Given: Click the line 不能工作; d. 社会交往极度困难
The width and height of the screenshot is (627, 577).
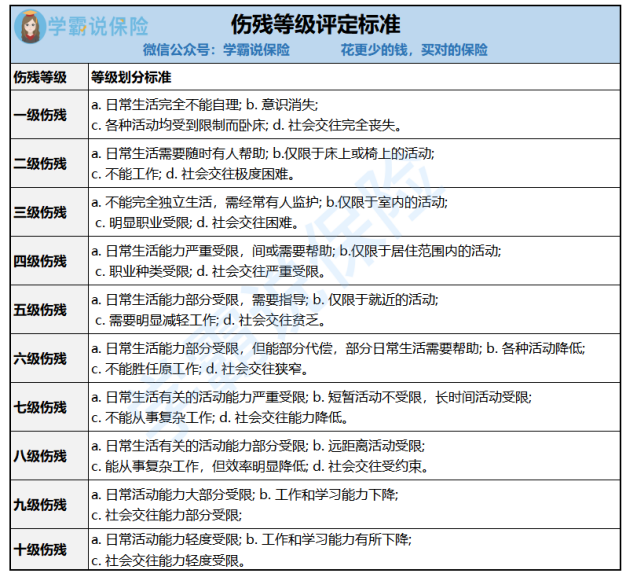Looking at the screenshot, I should (x=193, y=174).
